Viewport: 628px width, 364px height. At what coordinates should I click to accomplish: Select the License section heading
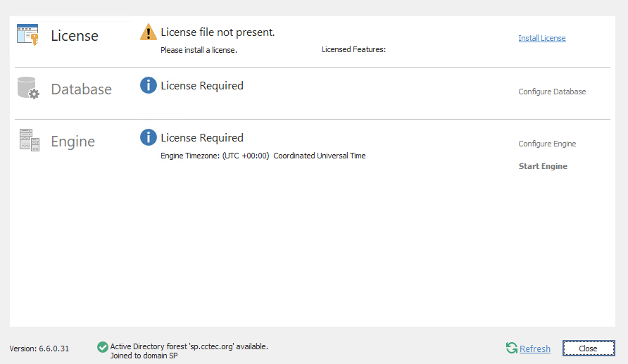[75, 36]
